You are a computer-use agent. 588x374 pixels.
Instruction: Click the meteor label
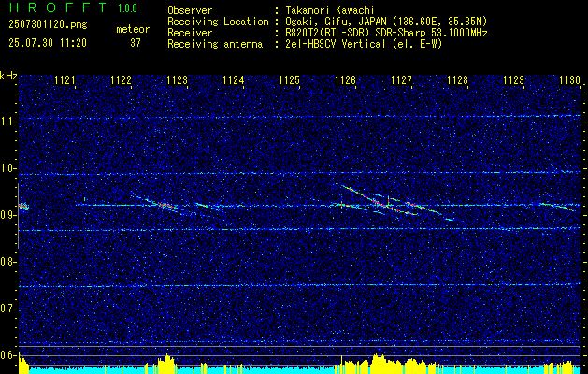pyautogui.click(x=133, y=29)
